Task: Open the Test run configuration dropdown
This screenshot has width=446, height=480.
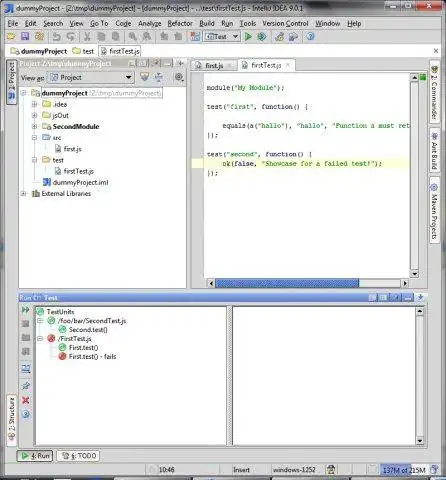Action: [222, 36]
